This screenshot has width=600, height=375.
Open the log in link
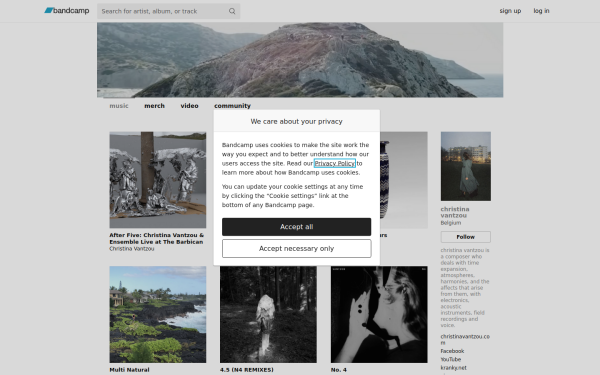tap(541, 11)
